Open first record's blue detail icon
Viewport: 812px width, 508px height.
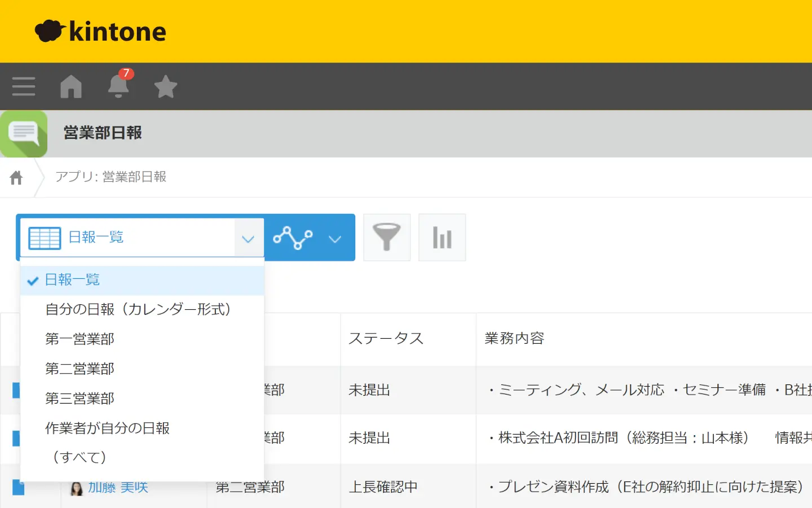pos(16,390)
